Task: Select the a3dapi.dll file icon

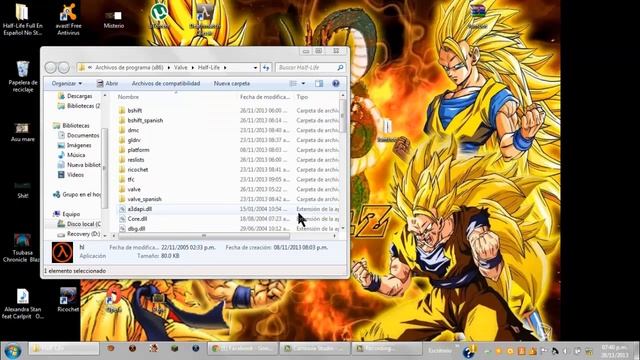Action: point(122,209)
